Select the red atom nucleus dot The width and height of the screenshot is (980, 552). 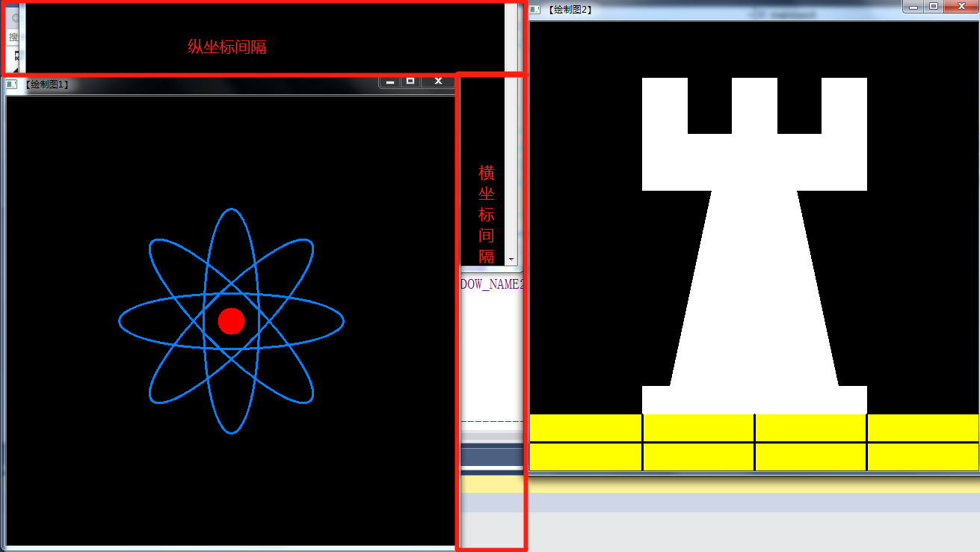tap(232, 320)
